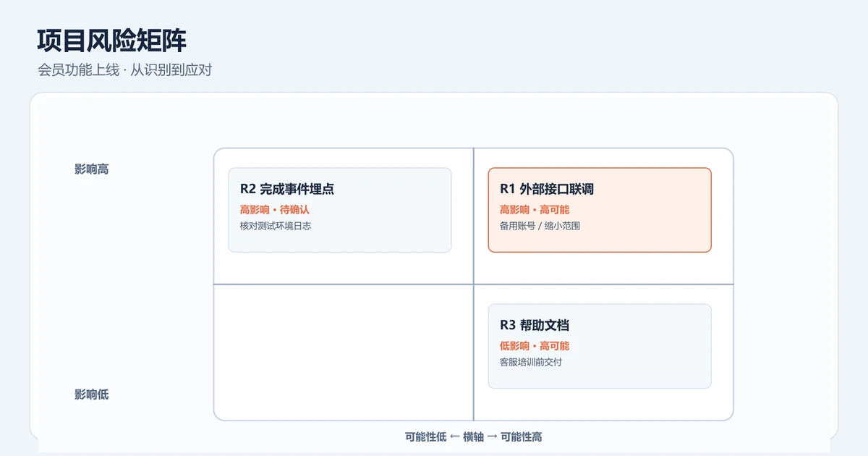Viewport: 868px width, 456px height.
Task: Select the horizontal axis caption 可能性低 ← 横轴 → 可能性高
Action: point(474,436)
